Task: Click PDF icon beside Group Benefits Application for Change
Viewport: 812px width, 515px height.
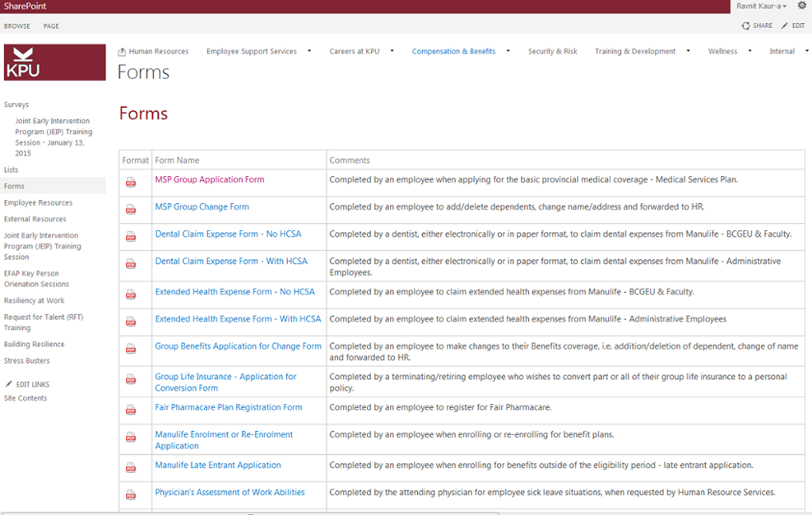Action: [131, 349]
